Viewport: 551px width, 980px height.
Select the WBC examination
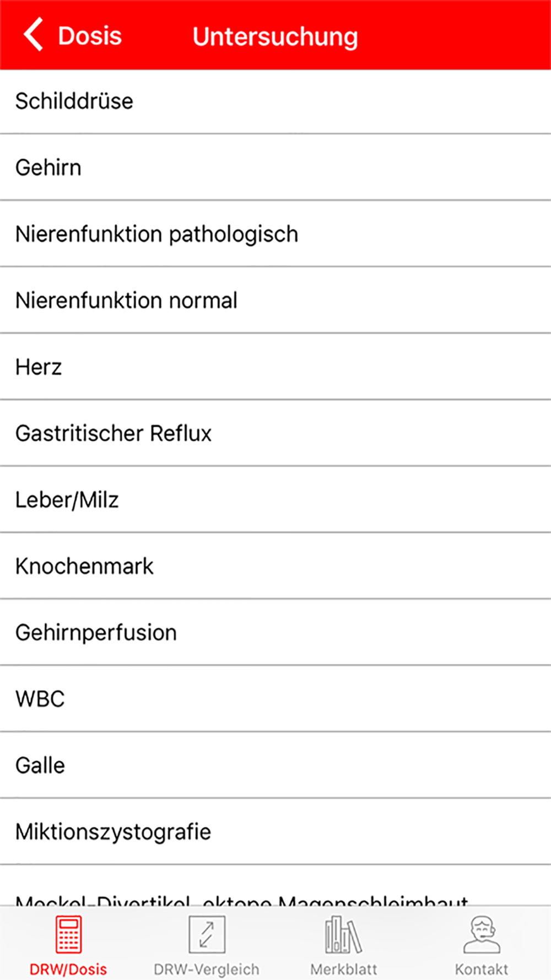pos(275,699)
